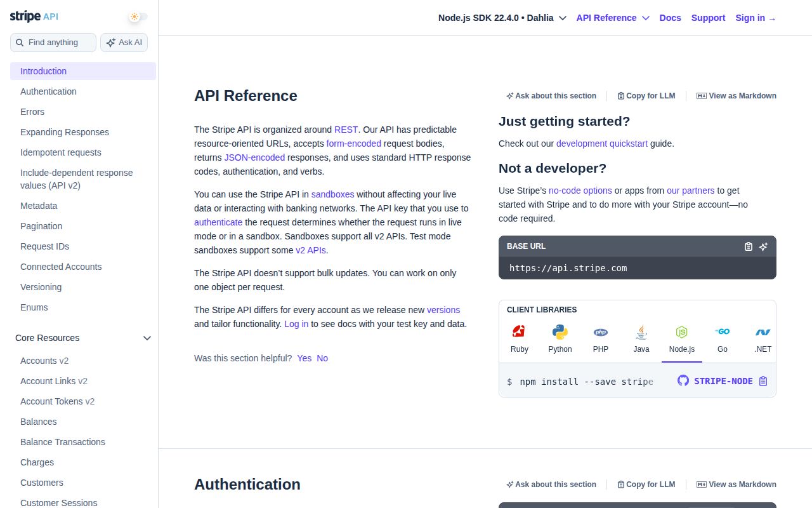The height and width of the screenshot is (508, 812).
Task: Click the Find anything search field
Action: 53,43
